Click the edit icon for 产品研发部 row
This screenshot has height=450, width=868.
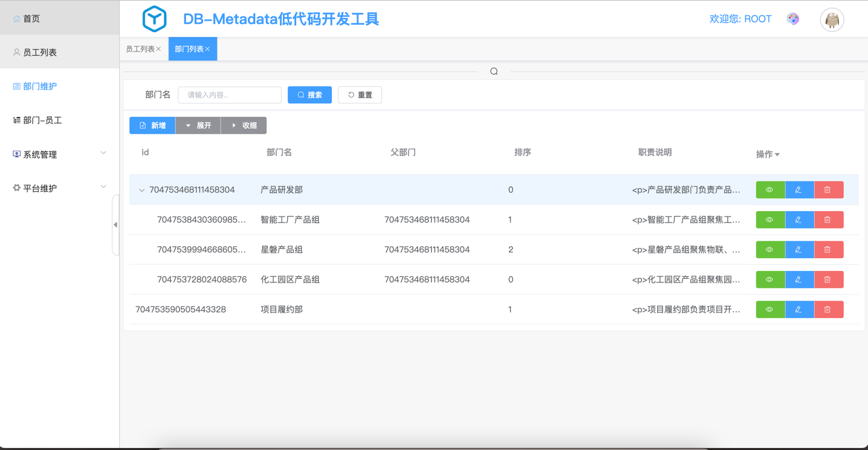(x=798, y=190)
